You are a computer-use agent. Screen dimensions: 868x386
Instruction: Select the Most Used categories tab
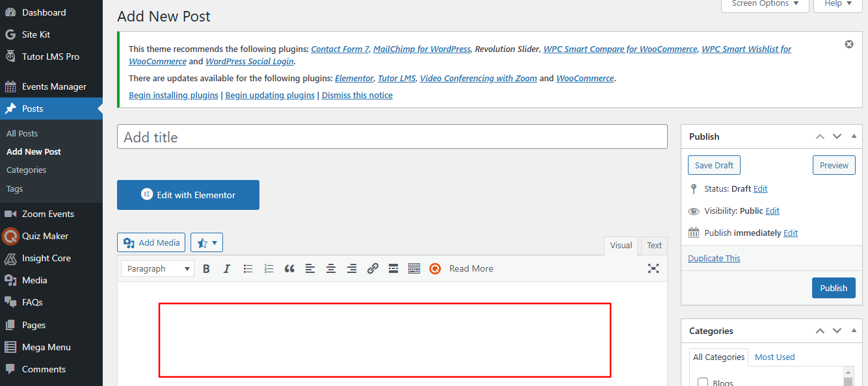coord(774,357)
